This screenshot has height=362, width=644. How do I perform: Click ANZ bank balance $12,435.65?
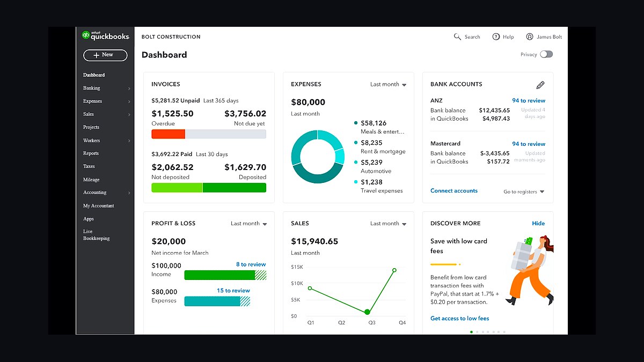(494, 110)
